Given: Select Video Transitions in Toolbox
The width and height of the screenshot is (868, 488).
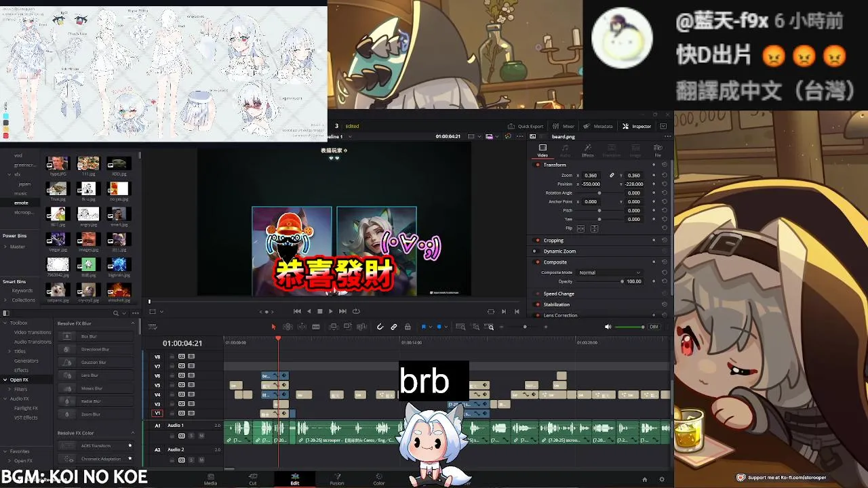Looking at the screenshot, I should coord(33,332).
